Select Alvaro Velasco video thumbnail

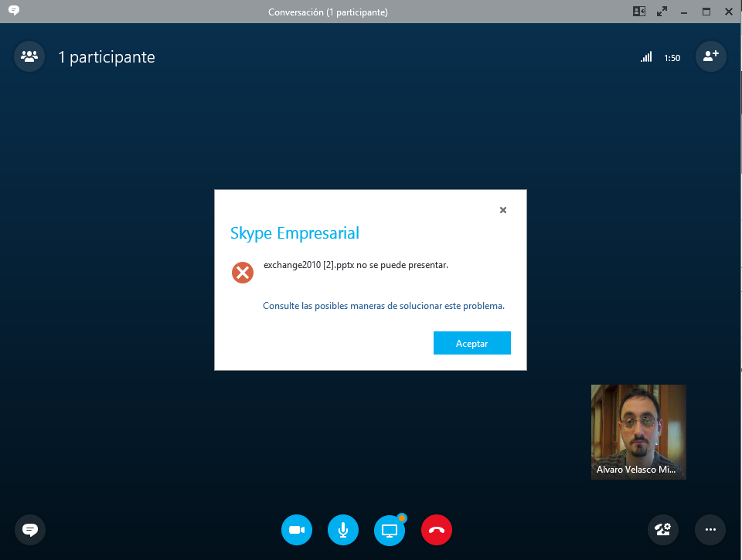pos(638,432)
